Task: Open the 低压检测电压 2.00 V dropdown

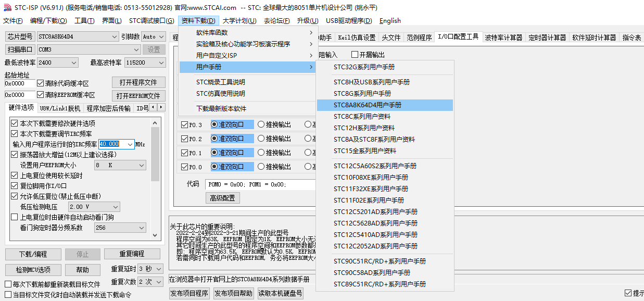Action: point(94,207)
